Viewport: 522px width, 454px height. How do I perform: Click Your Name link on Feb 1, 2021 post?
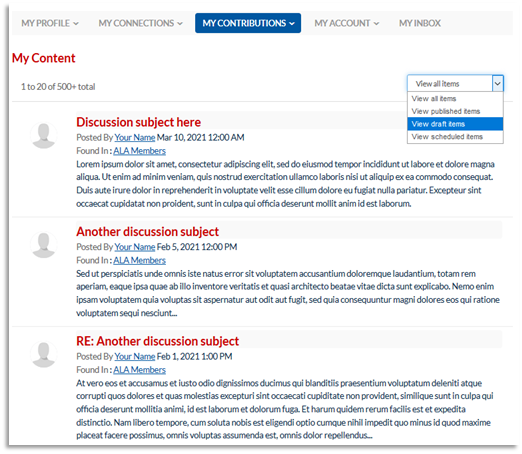(135, 356)
